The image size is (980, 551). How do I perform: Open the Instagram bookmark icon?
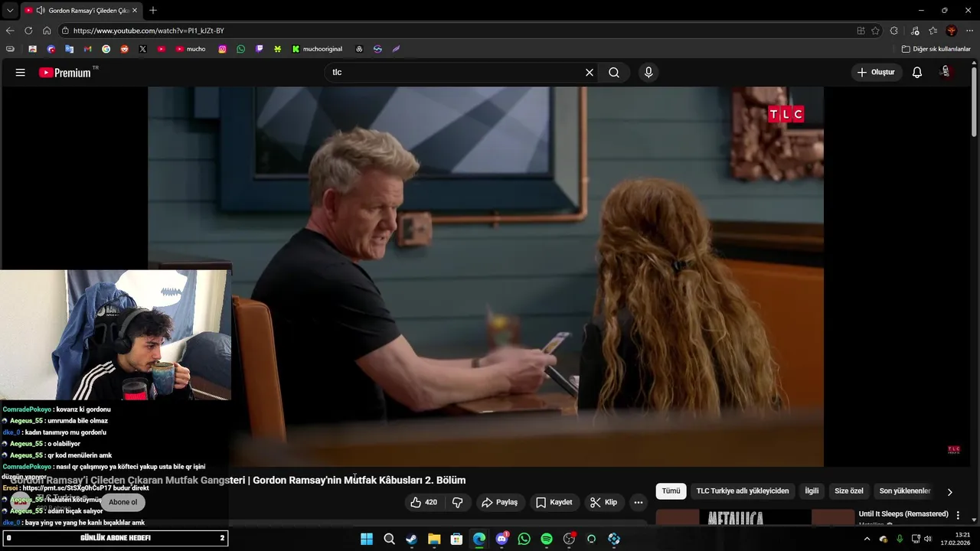pos(222,49)
